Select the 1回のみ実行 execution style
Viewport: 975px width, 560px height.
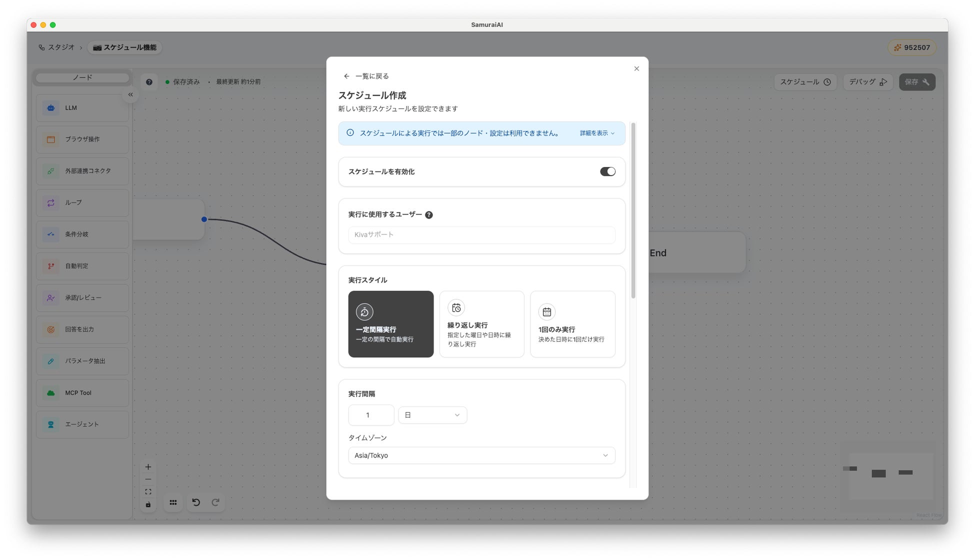pos(572,324)
